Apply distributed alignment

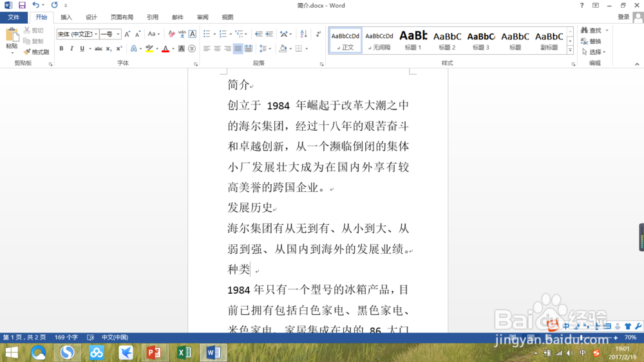point(249,49)
